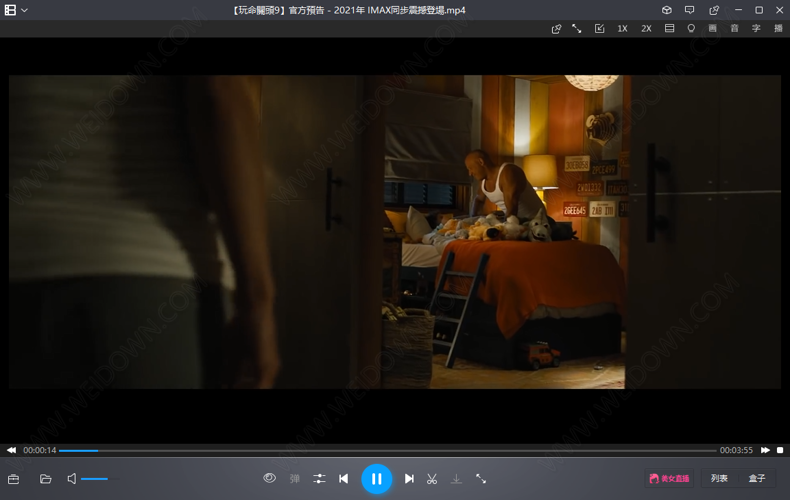Open the equalizer sliders settings icon
This screenshot has width=790, height=500.
click(319, 479)
